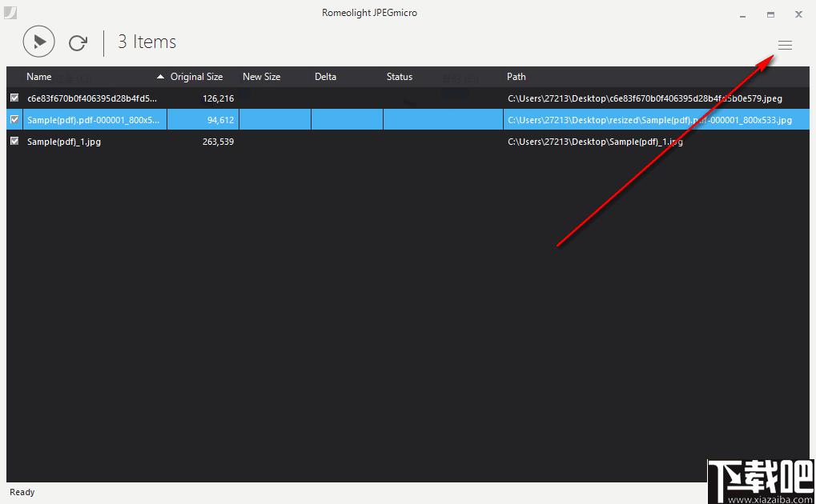The image size is (816, 504).
Task: Toggle checkbox for Sample(pdf).pdf-000001 row
Action: (14, 119)
